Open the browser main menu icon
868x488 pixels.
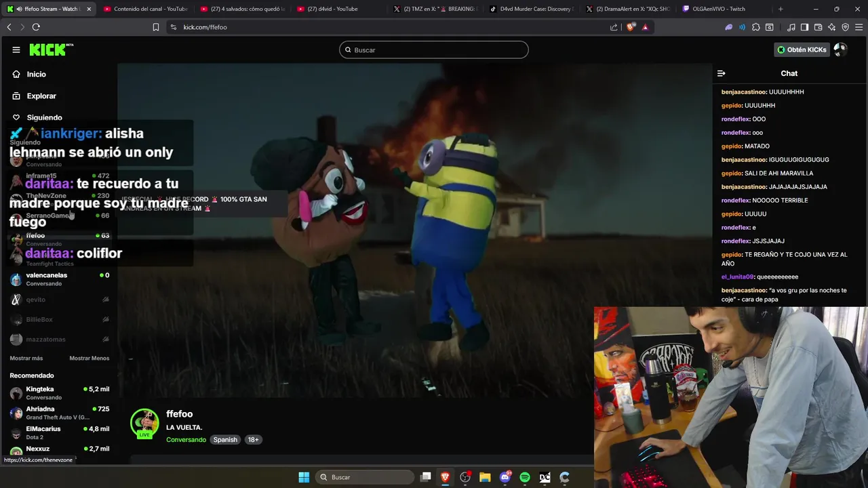pos(859,27)
